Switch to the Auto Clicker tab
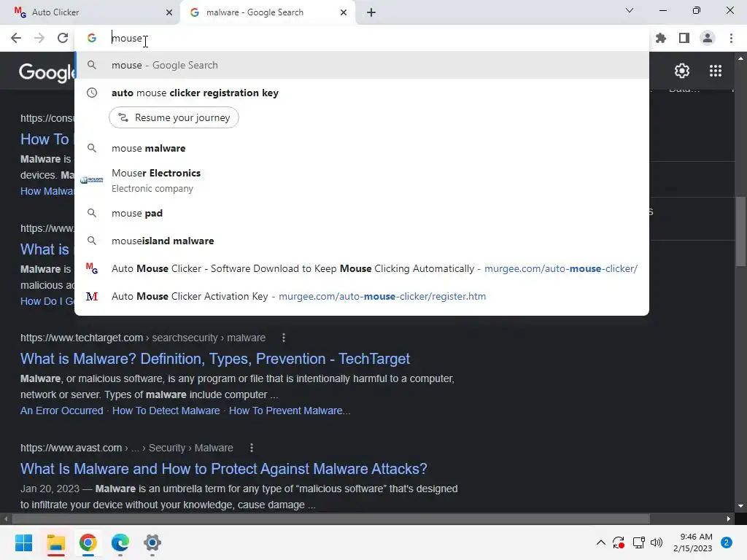 coord(90,12)
